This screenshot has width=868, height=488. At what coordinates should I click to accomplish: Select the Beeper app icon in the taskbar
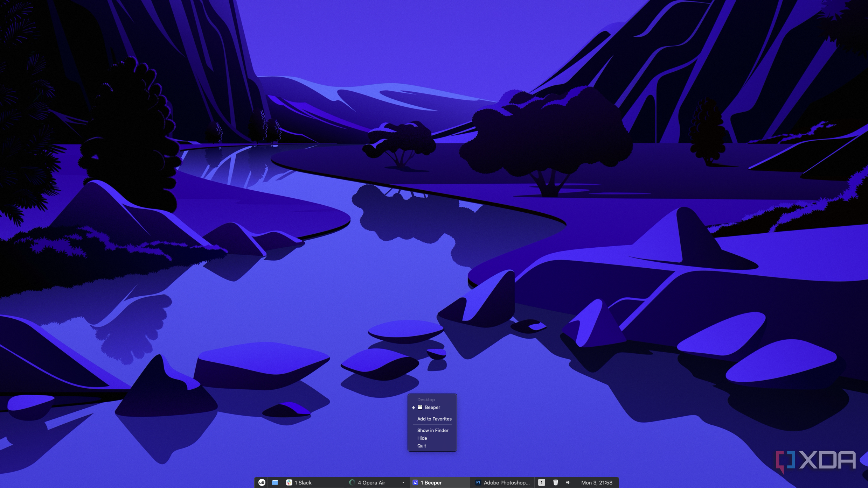415,482
